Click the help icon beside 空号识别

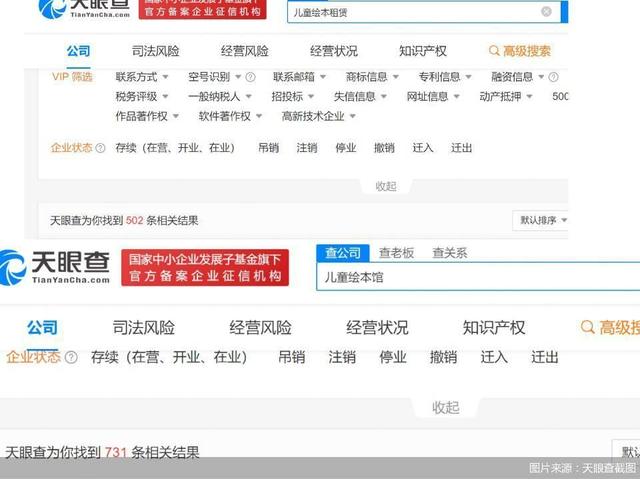tap(250, 77)
